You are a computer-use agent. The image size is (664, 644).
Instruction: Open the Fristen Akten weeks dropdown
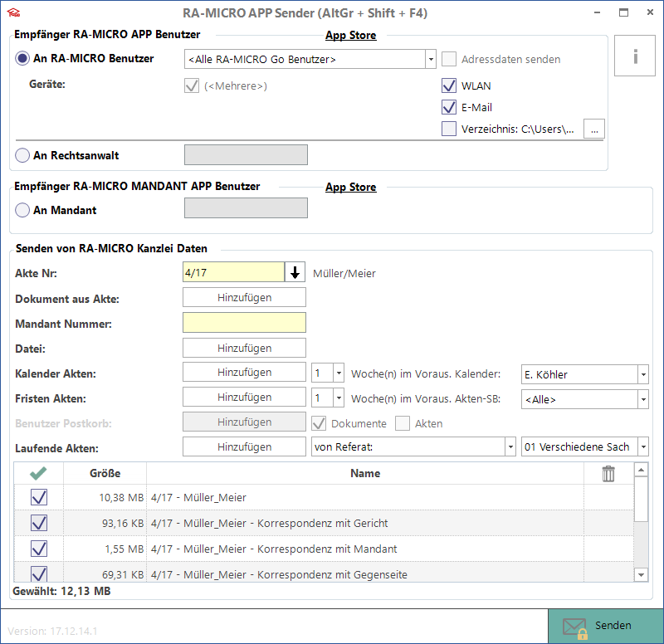[x=339, y=398]
